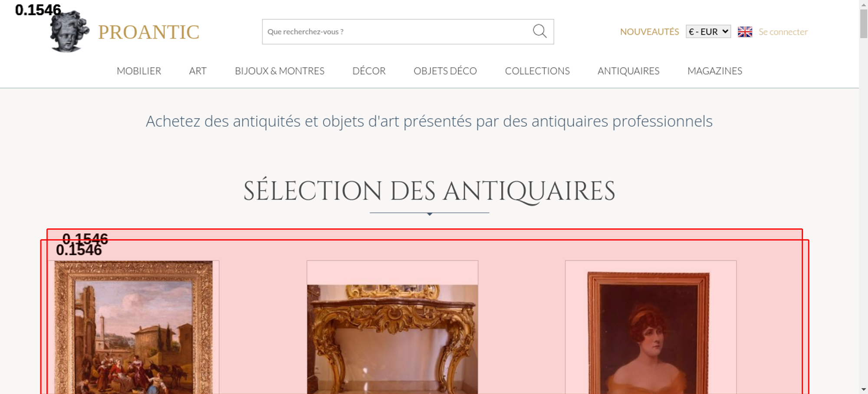Go to OBJETS DÉCO section
Image resolution: width=868 pixels, height=394 pixels.
click(445, 71)
